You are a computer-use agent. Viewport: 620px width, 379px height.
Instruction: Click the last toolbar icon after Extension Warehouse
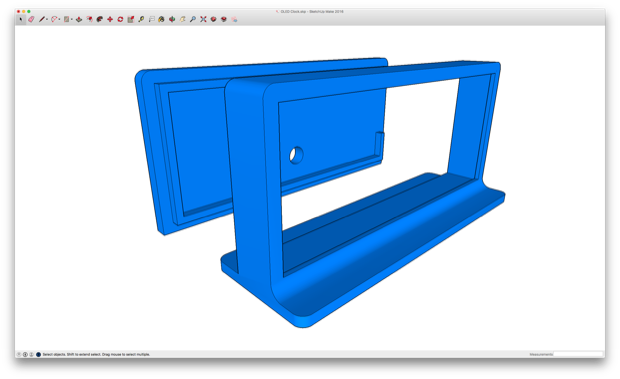pyautogui.click(x=234, y=19)
